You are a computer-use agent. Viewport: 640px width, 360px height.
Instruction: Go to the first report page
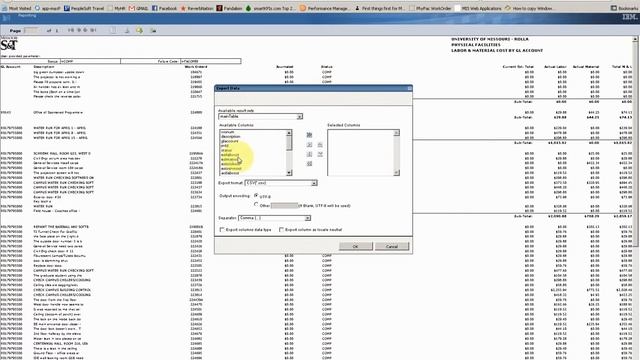coord(71,30)
